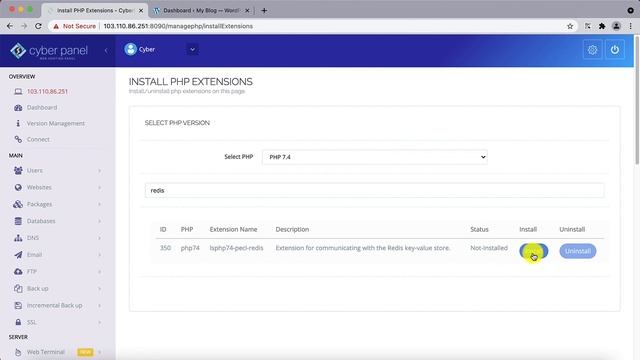The image size is (640, 360).
Task: Expand the Users menu chevron
Action: [99, 171]
